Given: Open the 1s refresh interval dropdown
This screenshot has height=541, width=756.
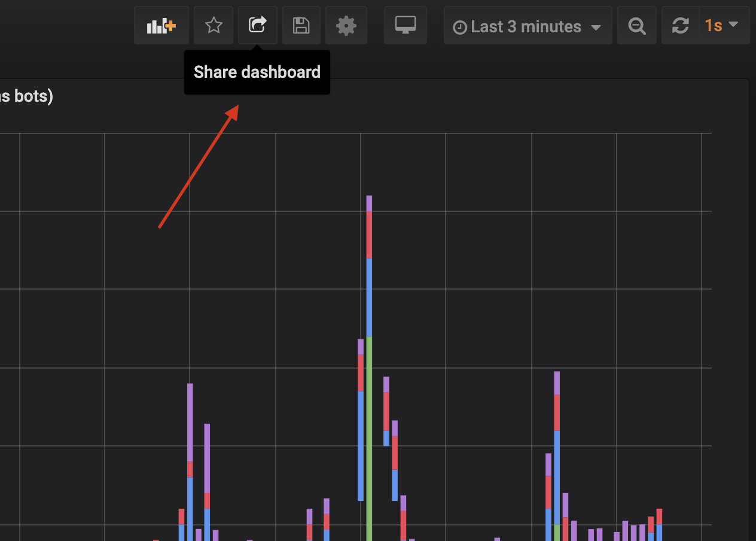Looking at the screenshot, I should 724,26.
